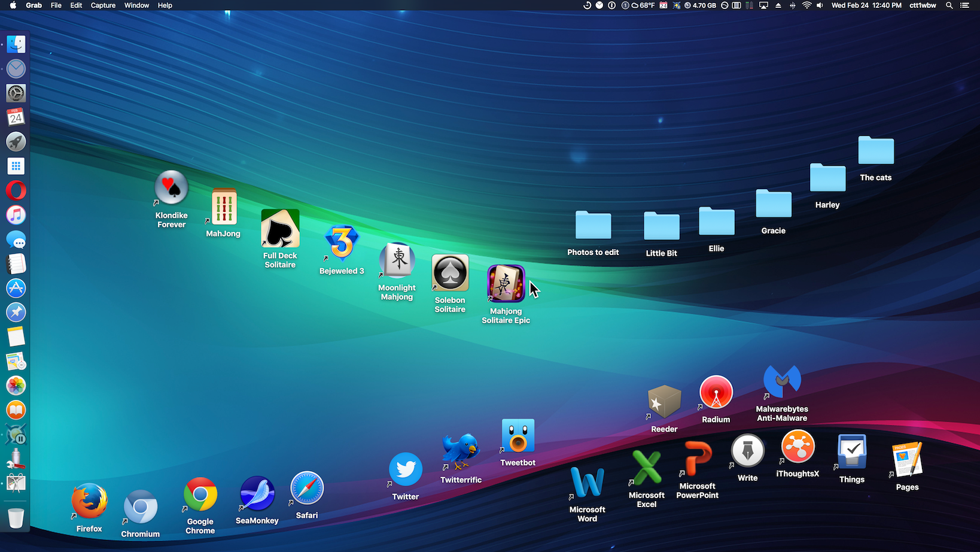Image resolution: width=980 pixels, height=552 pixels.
Task: Select the Microsoft PowerPoint icon
Action: [x=698, y=459]
